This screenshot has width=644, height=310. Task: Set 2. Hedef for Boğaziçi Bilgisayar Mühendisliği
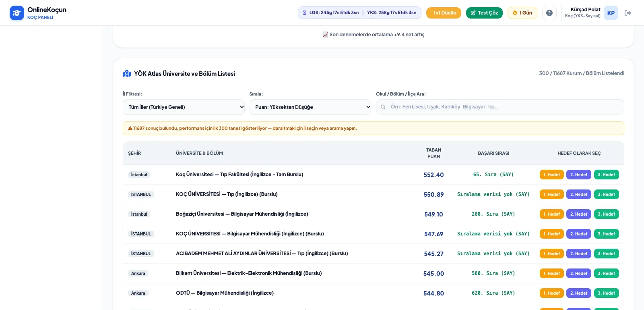click(579, 214)
